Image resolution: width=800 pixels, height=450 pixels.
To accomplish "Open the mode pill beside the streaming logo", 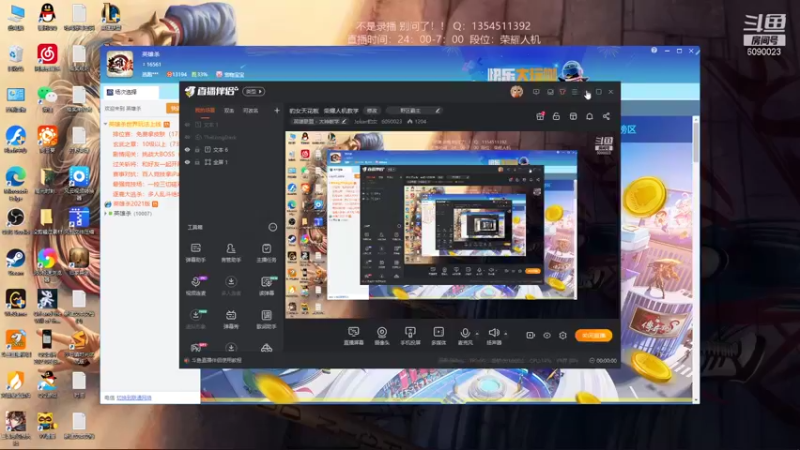I will 254,91.
